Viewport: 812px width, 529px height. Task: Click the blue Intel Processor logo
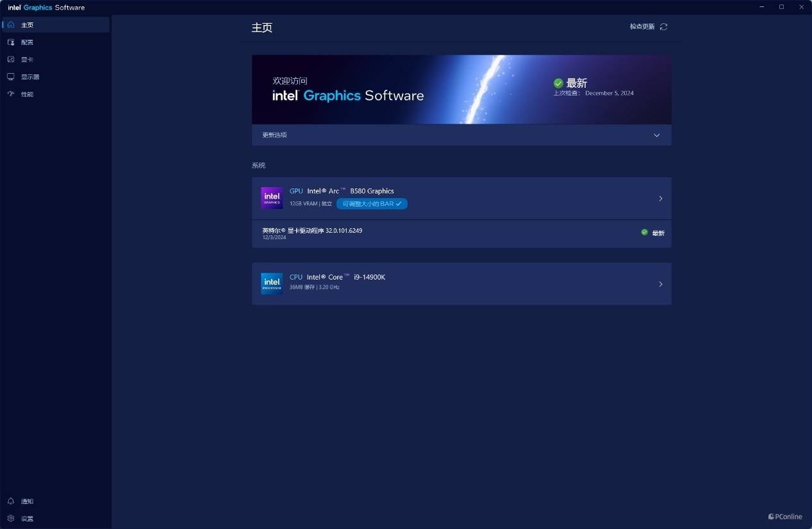tap(272, 283)
